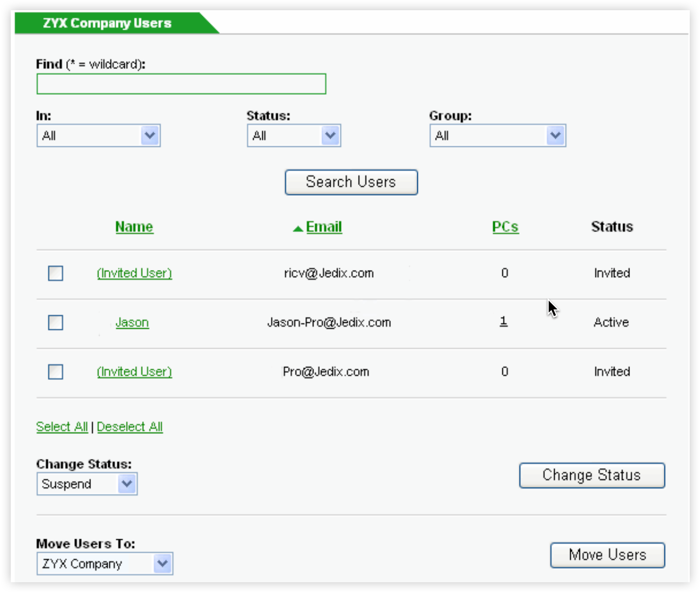Open Jason's user details

click(x=132, y=322)
